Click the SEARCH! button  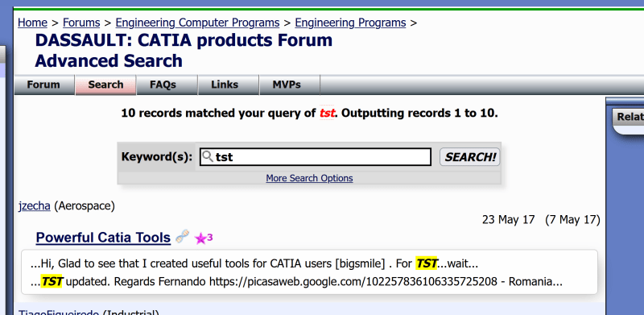pyautogui.click(x=470, y=157)
